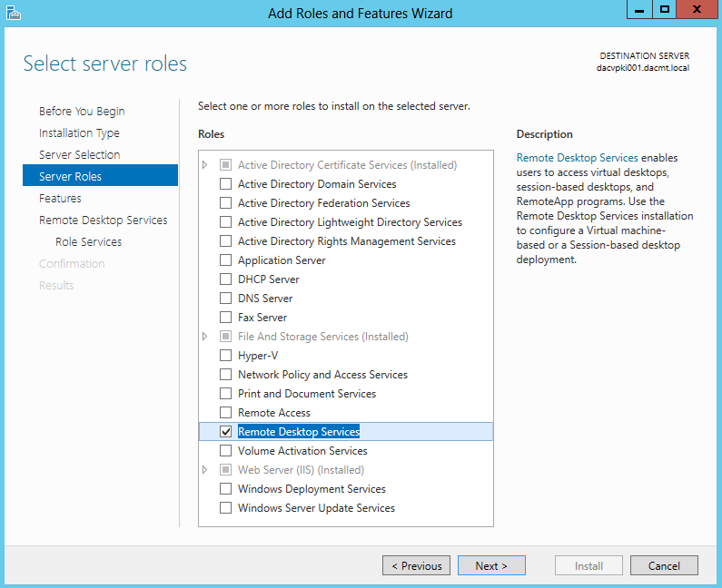Minimize the Add Roles and Features Wizard

(x=639, y=10)
